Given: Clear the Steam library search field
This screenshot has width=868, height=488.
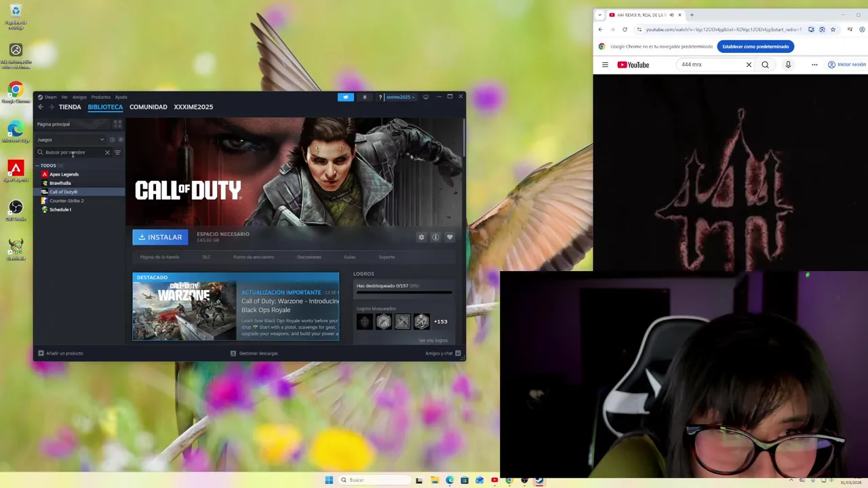Looking at the screenshot, I should (x=107, y=152).
